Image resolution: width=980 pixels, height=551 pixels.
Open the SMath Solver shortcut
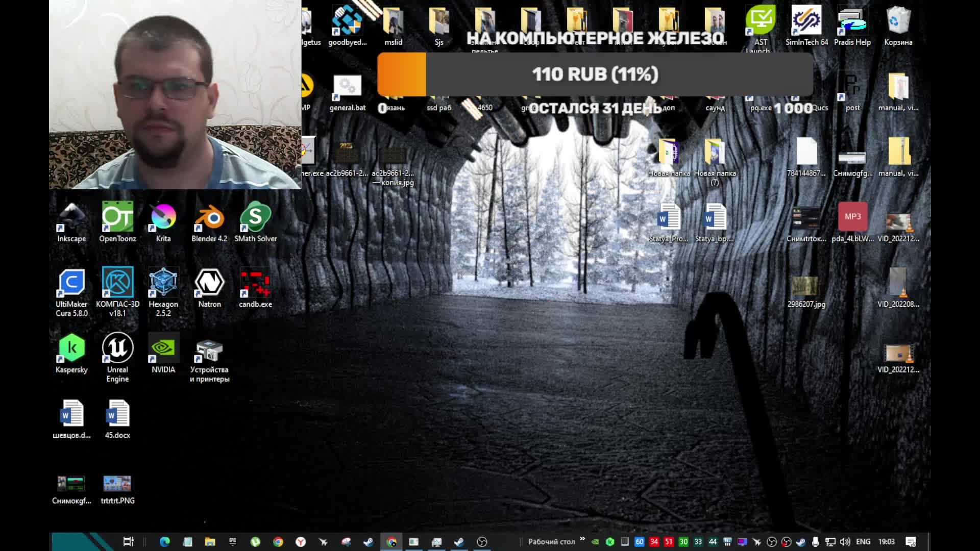(255, 219)
